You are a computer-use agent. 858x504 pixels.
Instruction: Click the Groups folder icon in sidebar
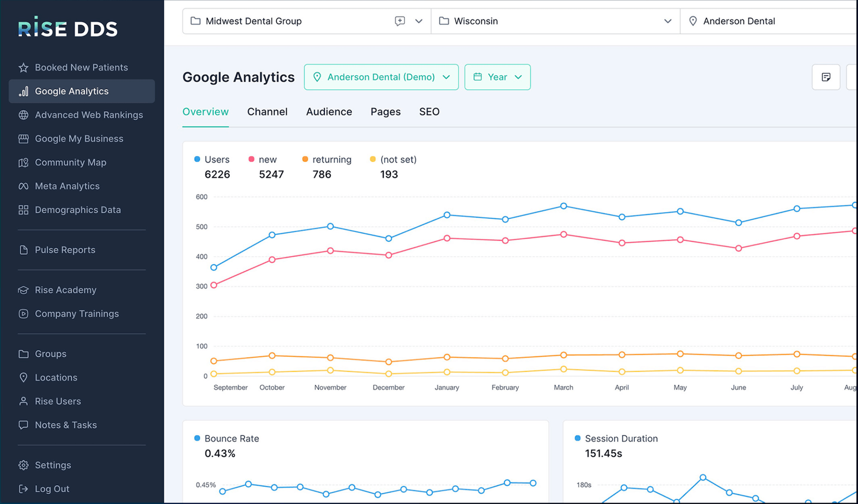tap(23, 354)
